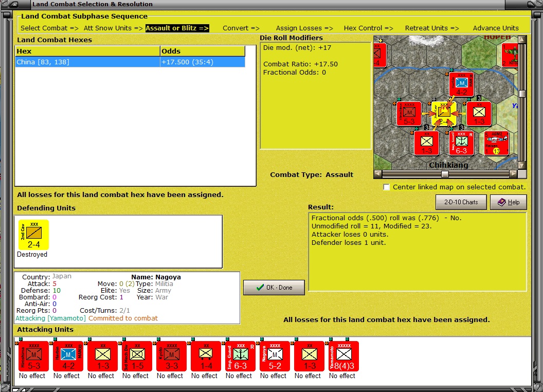The image size is (543, 392).
Task: Click the highlighted Assault or Blitz subphase
Action: click(177, 28)
